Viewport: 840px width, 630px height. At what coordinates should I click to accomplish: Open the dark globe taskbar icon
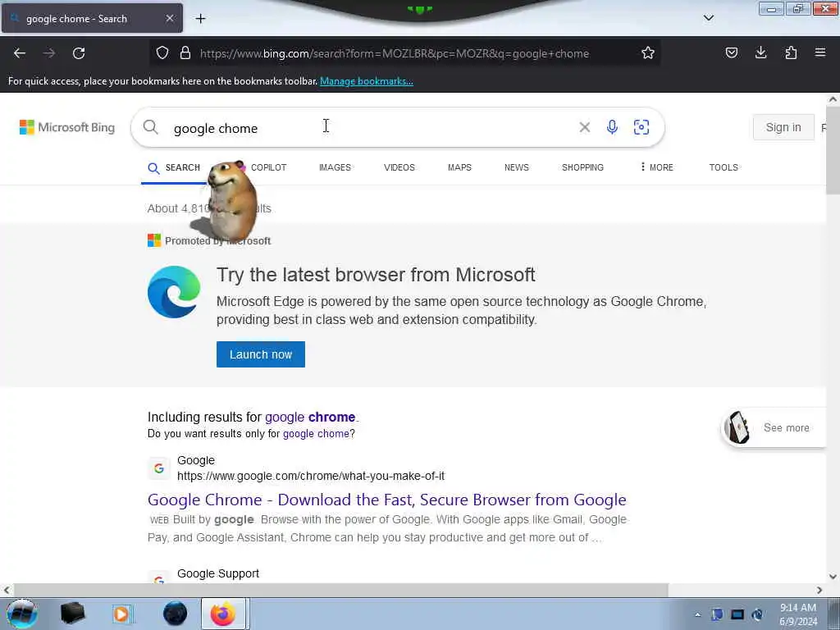click(x=176, y=614)
